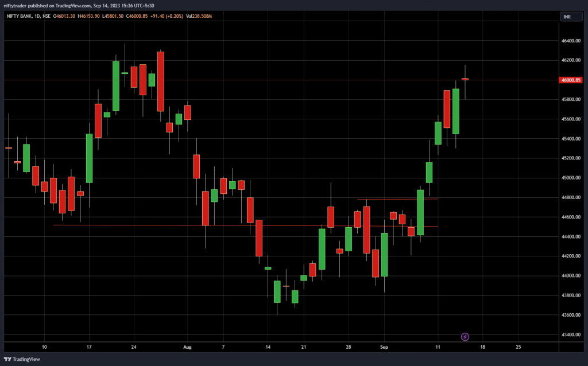Click the 45800.00 price axis label
This screenshot has height=366, width=588.
[571, 100]
